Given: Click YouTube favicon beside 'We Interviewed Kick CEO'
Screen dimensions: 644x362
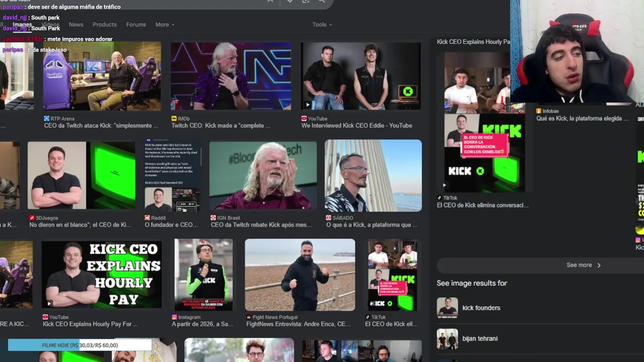Looking at the screenshot, I should 304,119.
